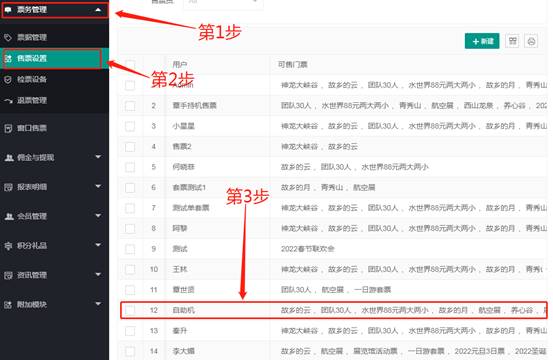Tick the checkbox for row 9 测试
This screenshot has height=360, width=553.
coord(130,249)
